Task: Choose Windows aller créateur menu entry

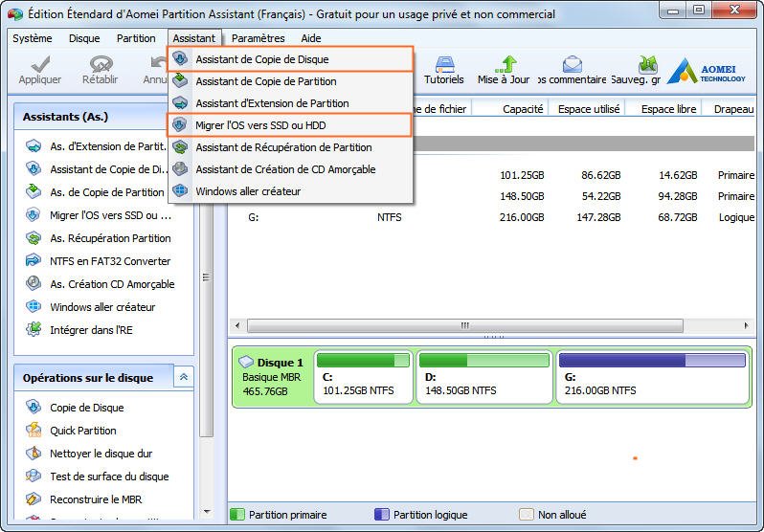Action: [x=290, y=191]
